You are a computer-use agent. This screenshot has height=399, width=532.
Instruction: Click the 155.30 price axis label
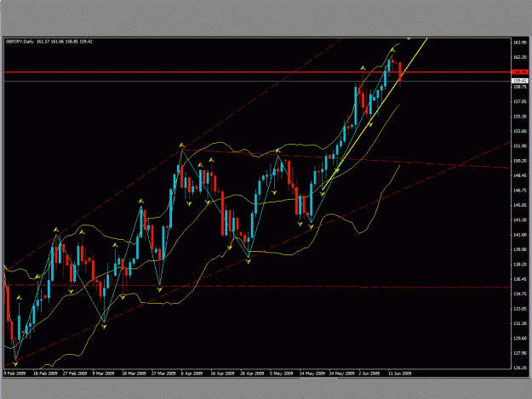pyautogui.click(x=520, y=117)
